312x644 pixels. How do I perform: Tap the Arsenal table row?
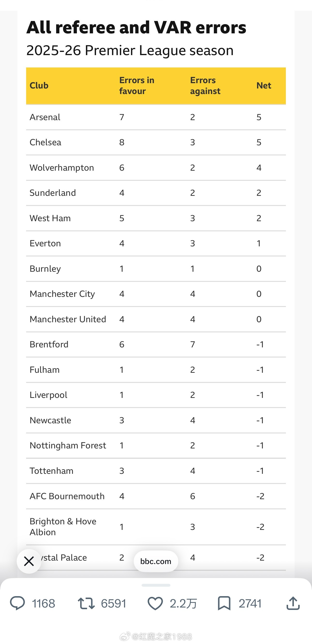[156, 117]
